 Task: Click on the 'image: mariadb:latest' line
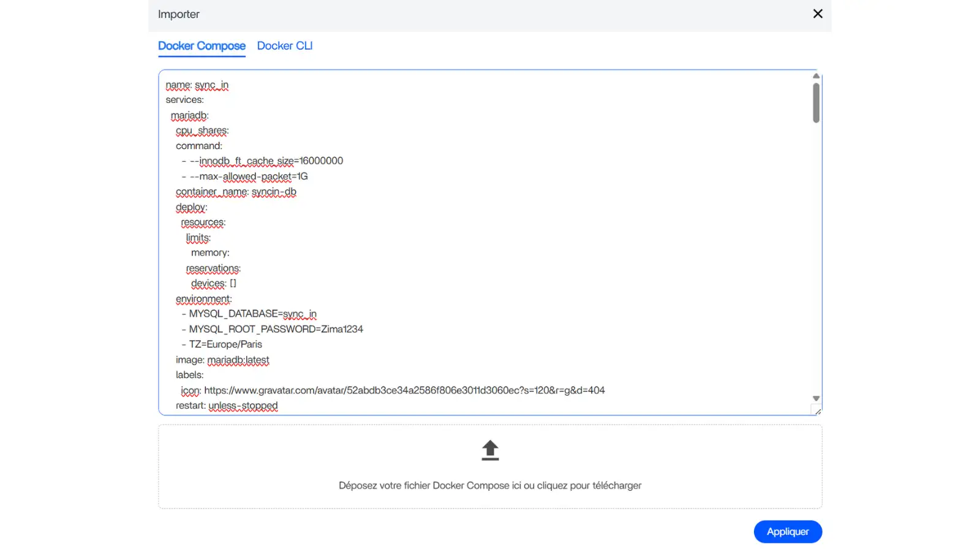[x=222, y=360]
